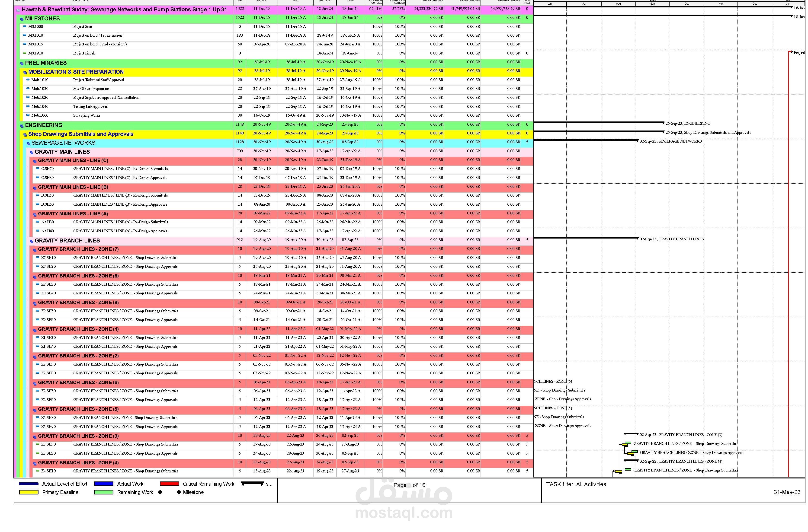This screenshot has height=532, width=808.
Task: Collapse the SEWERAGE NETWORKS band
Action: coord(28,143)
